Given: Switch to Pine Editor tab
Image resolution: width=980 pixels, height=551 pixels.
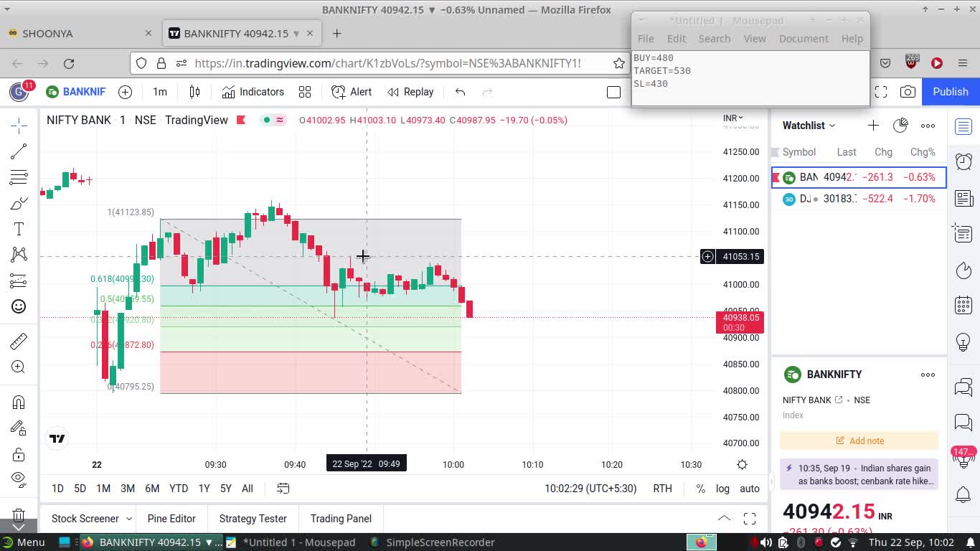Looking at the screenshot, I should coord(171,519).
